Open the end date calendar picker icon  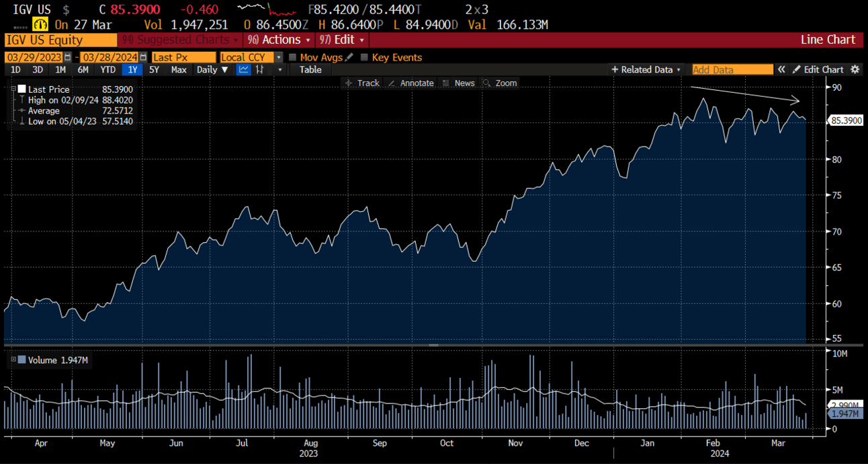click(x=143, y=58)
